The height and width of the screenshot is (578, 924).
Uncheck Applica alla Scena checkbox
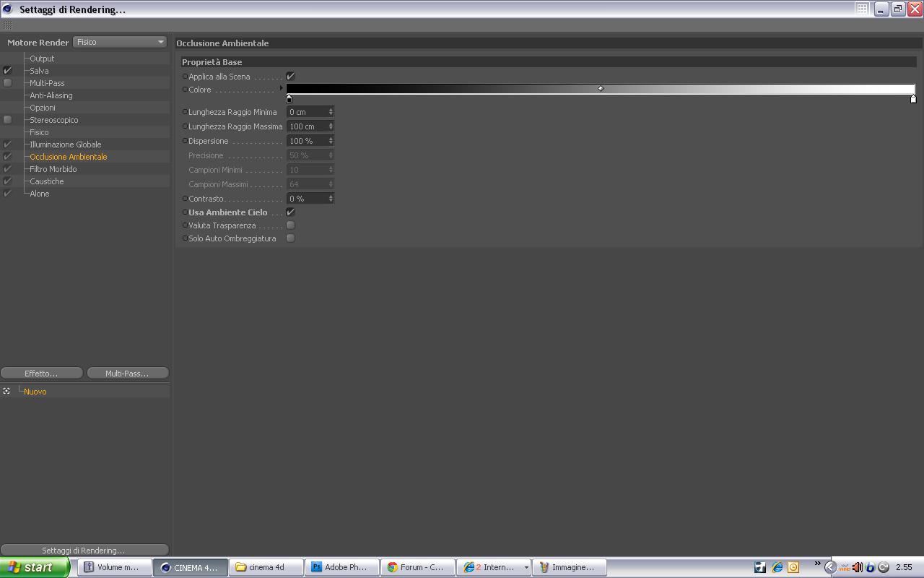pyautogui.click(x=290, y=76)
